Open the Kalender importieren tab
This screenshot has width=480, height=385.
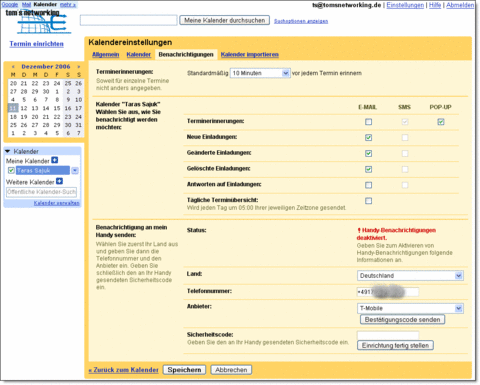pos(250,54)
